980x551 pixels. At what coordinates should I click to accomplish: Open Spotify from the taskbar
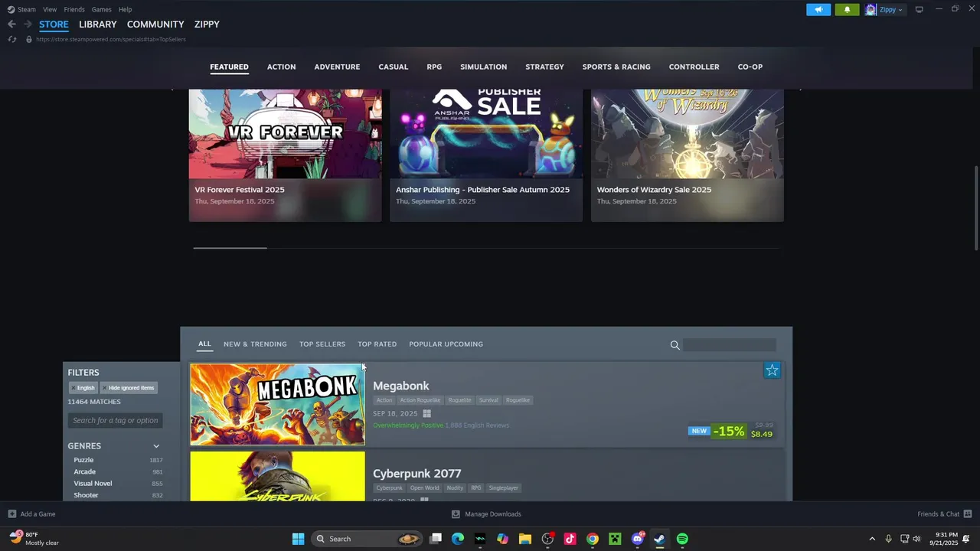(x=682, y=539)
